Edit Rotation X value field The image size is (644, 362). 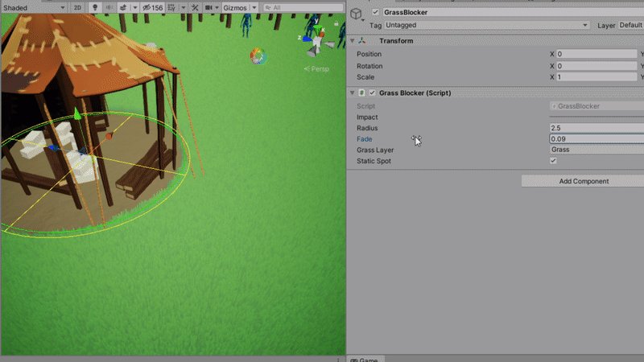(x=597, y=66)
